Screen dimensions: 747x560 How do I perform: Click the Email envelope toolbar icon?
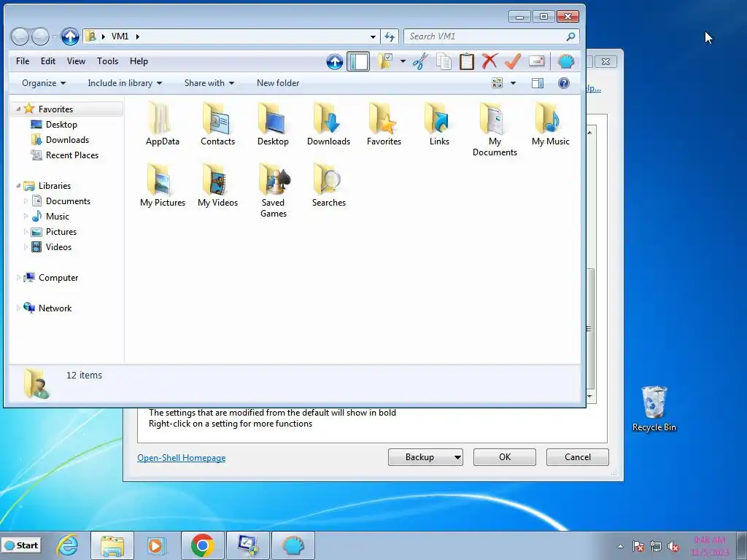tap(536, 61)
